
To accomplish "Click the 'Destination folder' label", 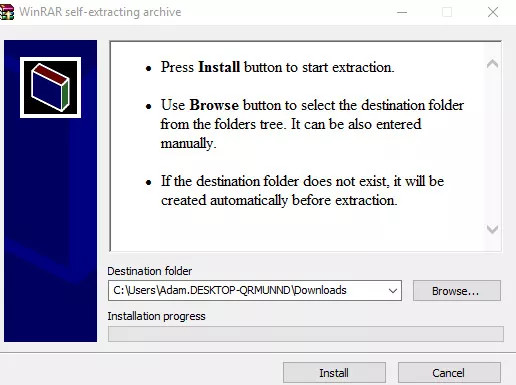I will [x=150, y=271].
